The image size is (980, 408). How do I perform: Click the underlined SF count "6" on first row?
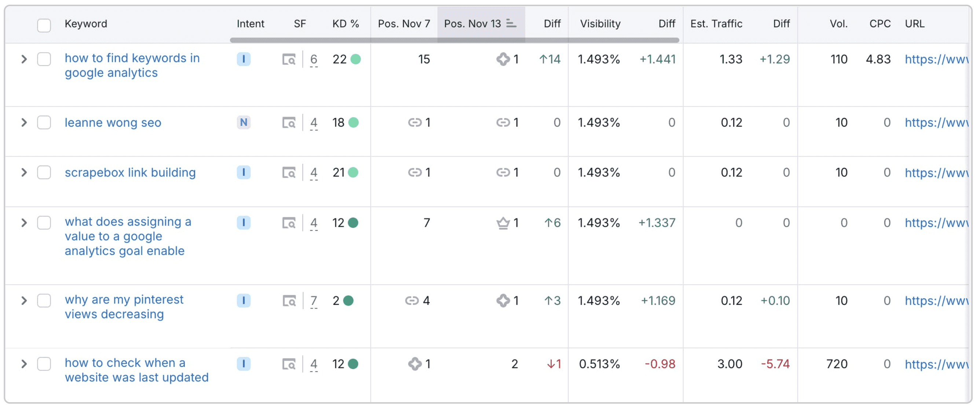(314, 59)
